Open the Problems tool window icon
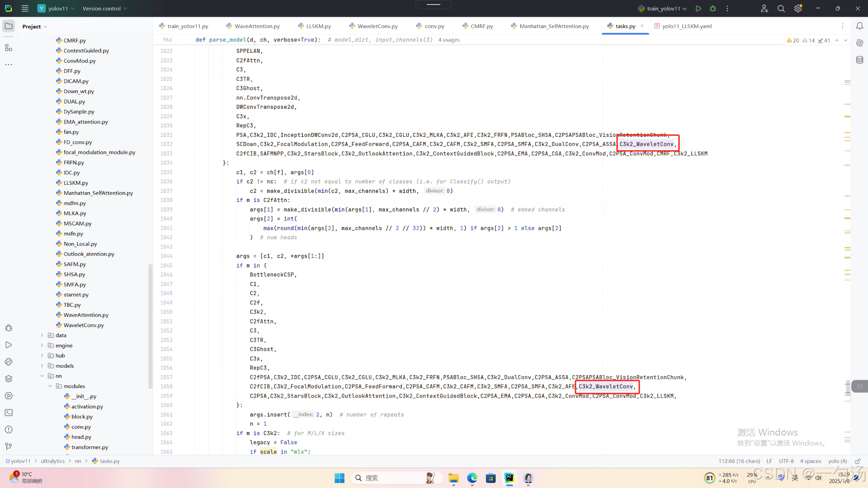868x488 pixels. point(9,429)
